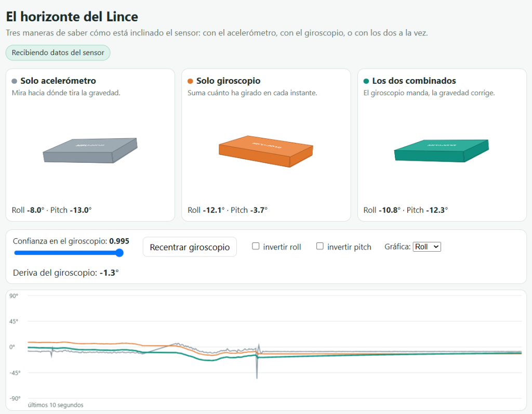Click the invertir roll label text
This screenshot has height=414, width=532.
(282, 247)
